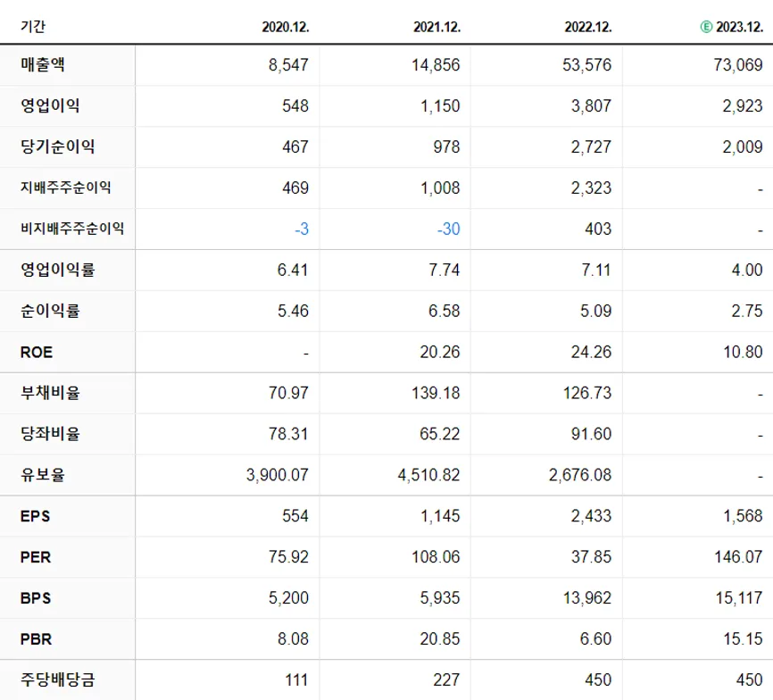Select PBR value 20.85

tap(440, 639)
